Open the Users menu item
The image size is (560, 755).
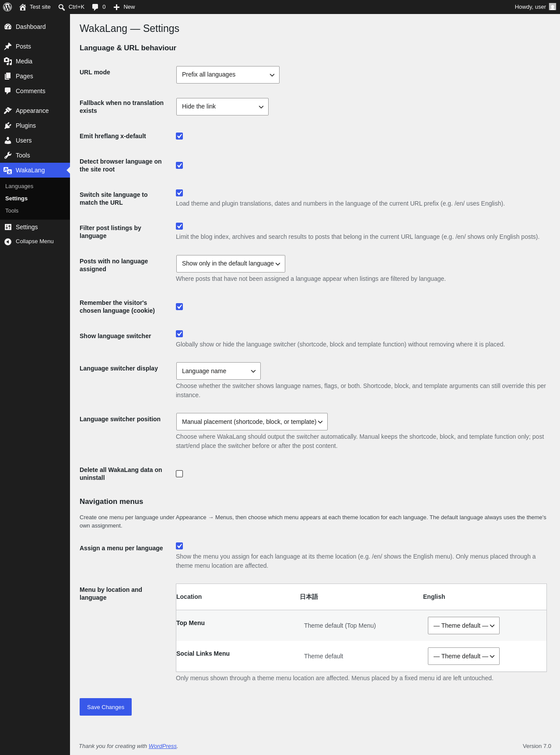[x=35, y=140]
